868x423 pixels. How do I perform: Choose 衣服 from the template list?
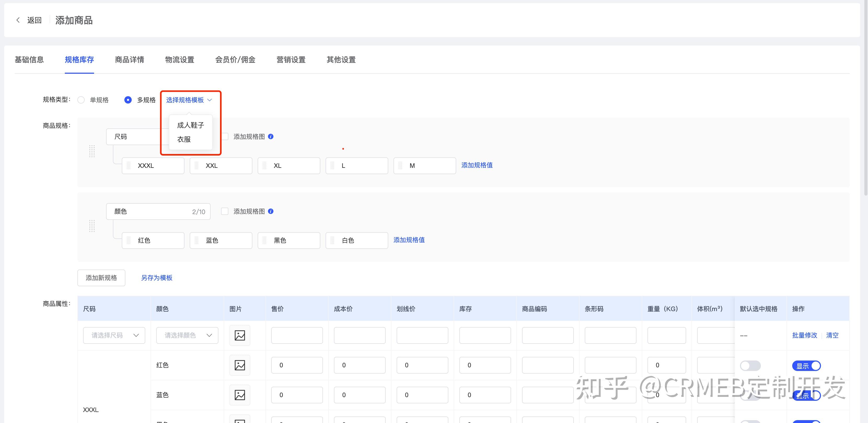pyautogui.click(x=191, y=139)
